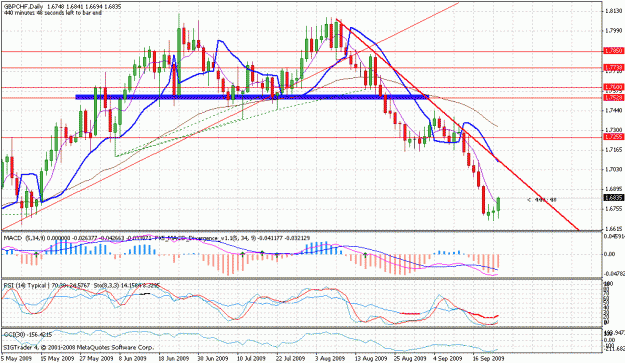This screenshot has width=625, height=363.
Task: Select the thick blue horizontal support zone
Action: 252,97
